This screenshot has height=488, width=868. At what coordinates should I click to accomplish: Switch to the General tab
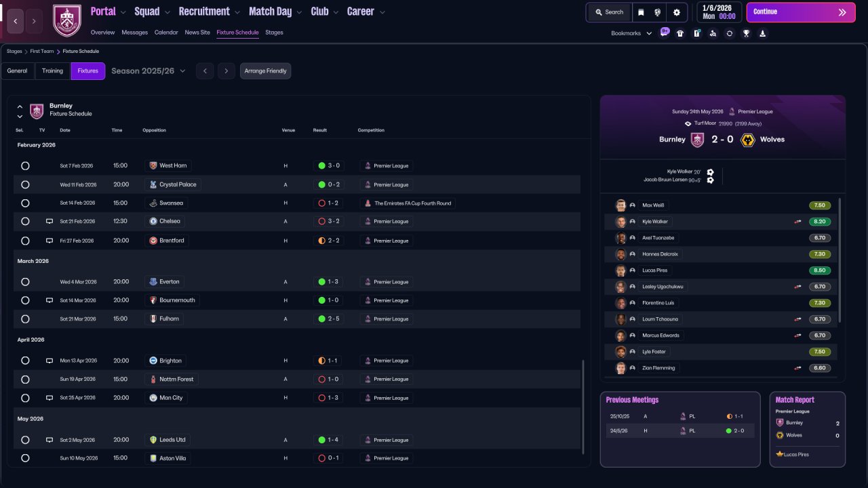18,71
